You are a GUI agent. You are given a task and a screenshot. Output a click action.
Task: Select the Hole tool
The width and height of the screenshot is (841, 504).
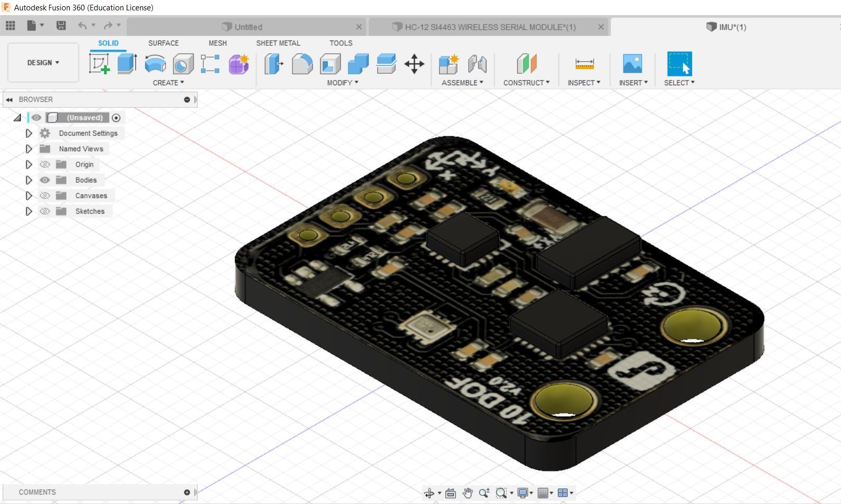[183, 64]
